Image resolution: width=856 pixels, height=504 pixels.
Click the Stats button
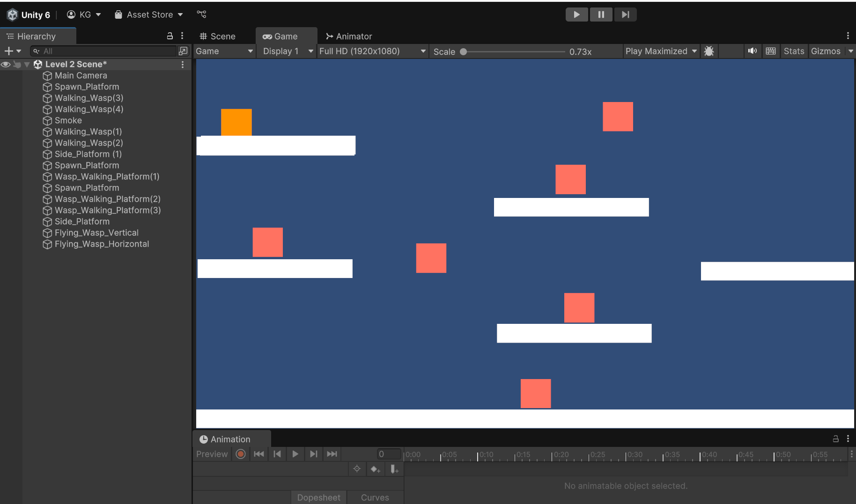point(794,51)
